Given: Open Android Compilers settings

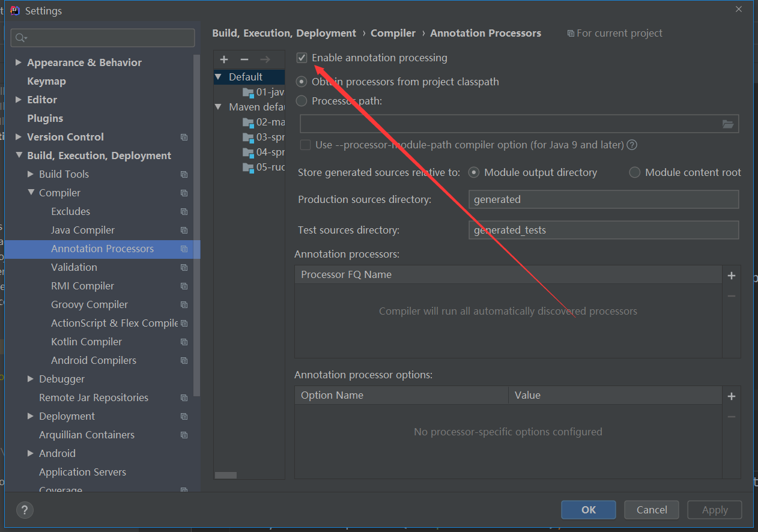Looking at the screenshot, I should [94, 360].
